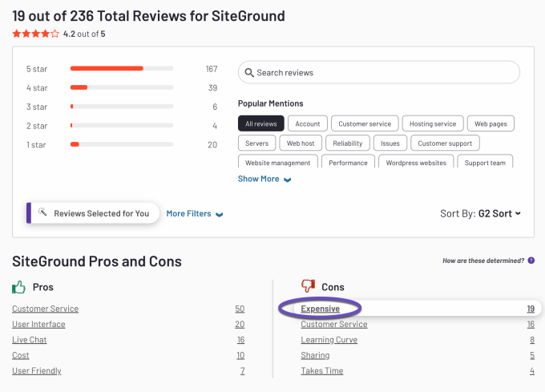Select the Customer service mention tag
Screen dimensions: 545x392
365,123
